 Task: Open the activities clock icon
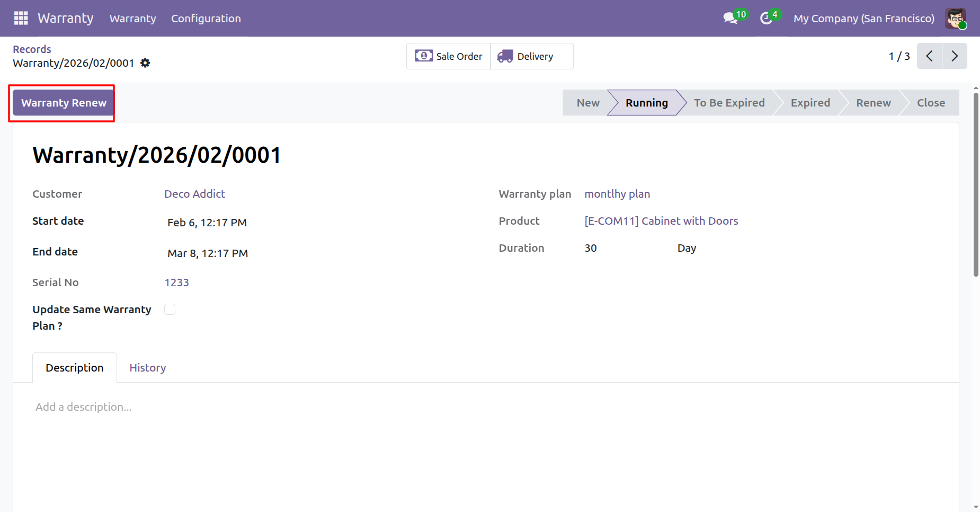(766, 18)
